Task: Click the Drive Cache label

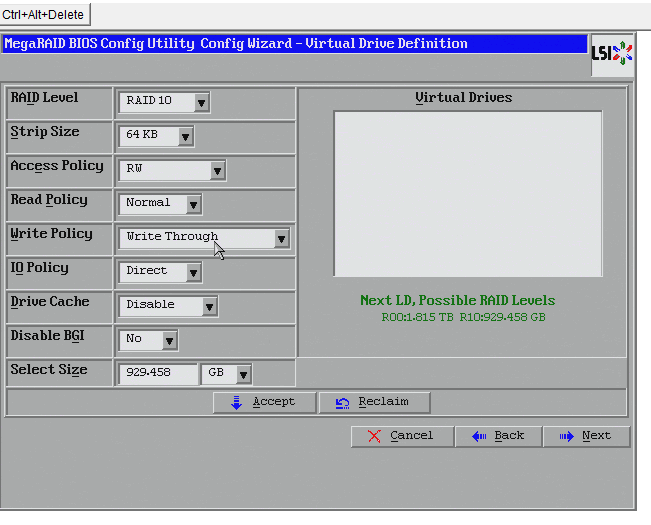Action: 50,302
